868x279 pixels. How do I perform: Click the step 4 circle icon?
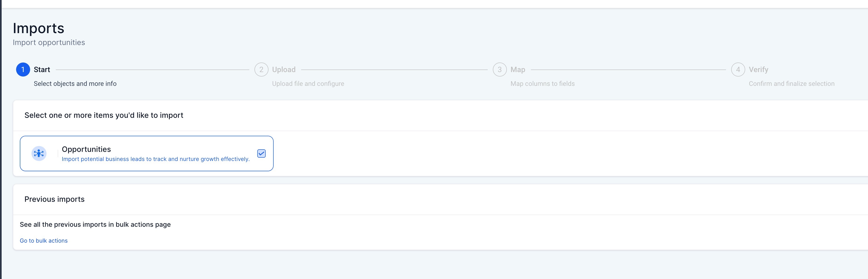(738, 70)
